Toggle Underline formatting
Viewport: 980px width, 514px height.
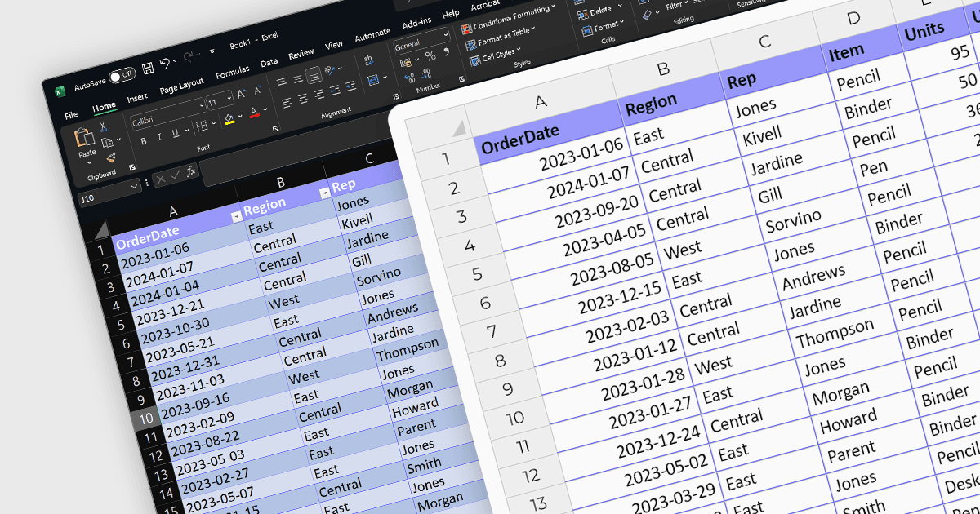pos(176,133)
